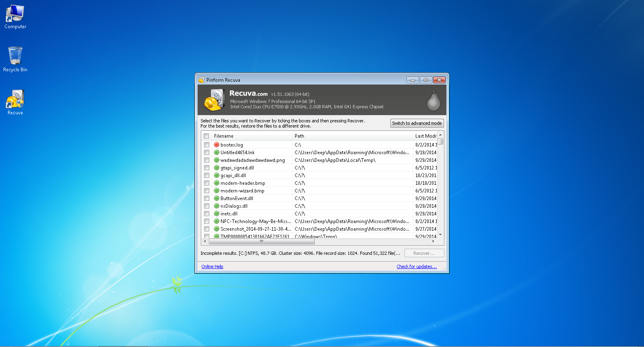
Task: Check the box for wadawdadadawdawdawd.png
Action: 206,160
